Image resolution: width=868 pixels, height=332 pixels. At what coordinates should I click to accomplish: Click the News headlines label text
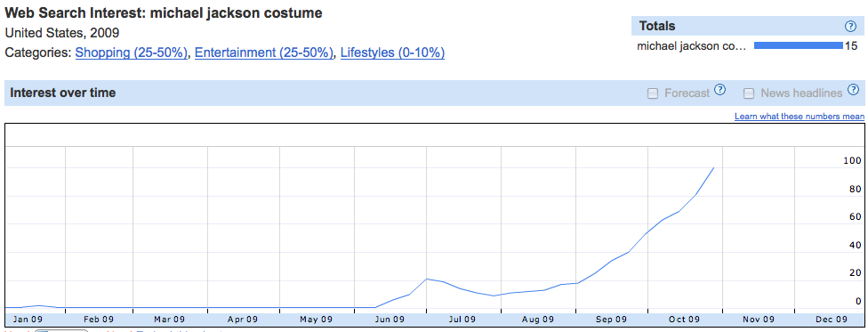(x=801, y=93)
